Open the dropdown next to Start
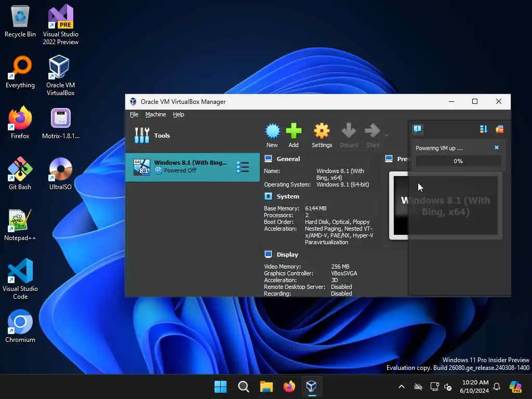 pyautogui.click(x=386, y=136)
